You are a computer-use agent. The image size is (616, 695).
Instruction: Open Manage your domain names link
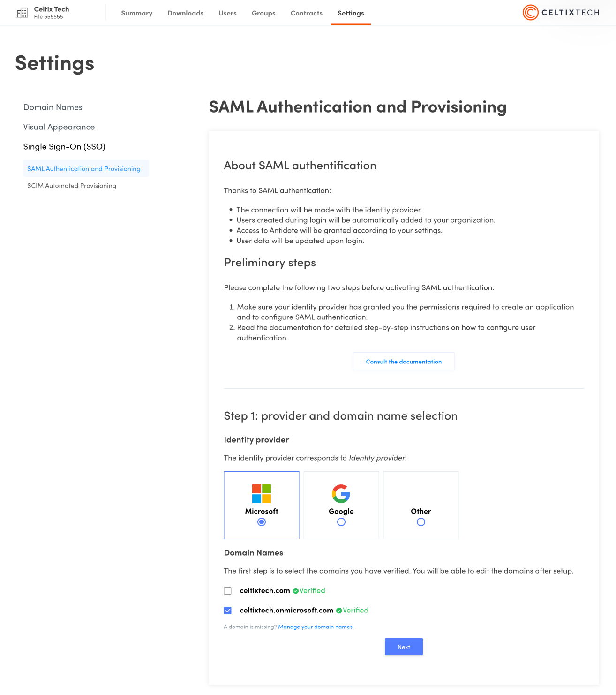[x=316, y=627]
